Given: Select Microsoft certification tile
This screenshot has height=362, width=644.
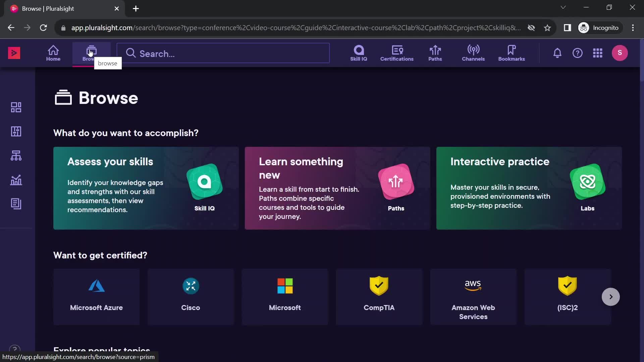Looking at the screenshot, I should [x=285, y=297].
